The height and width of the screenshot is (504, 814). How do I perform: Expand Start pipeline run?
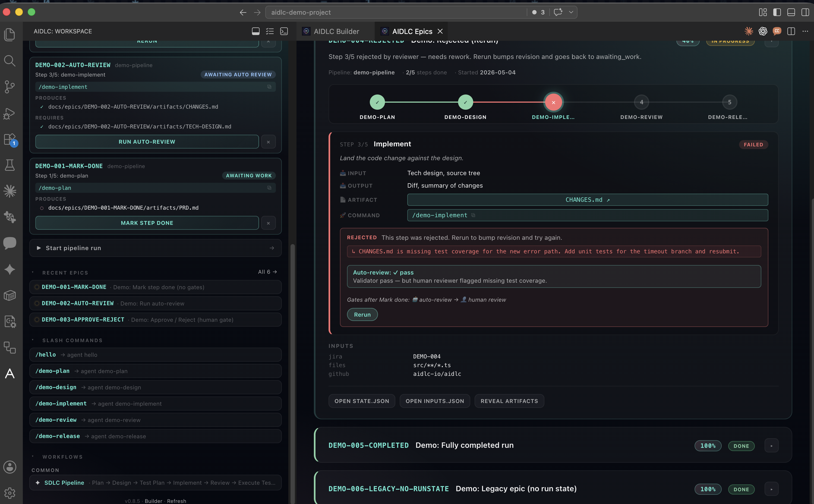pos(155,248)
